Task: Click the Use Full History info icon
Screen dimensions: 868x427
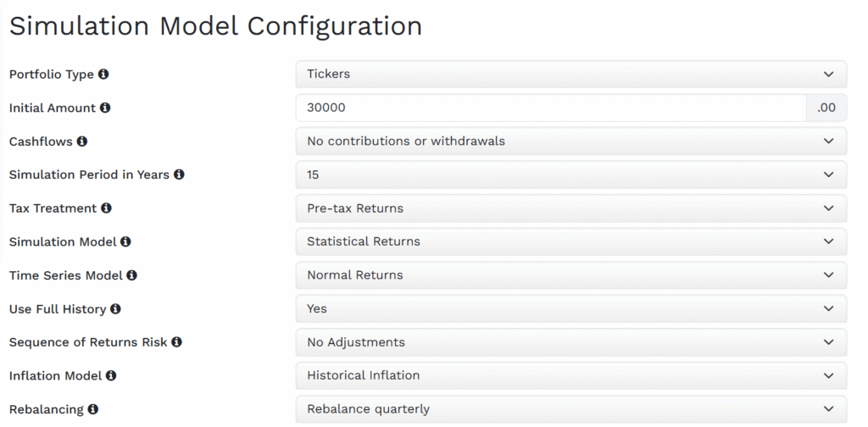Action: [115, 309]
